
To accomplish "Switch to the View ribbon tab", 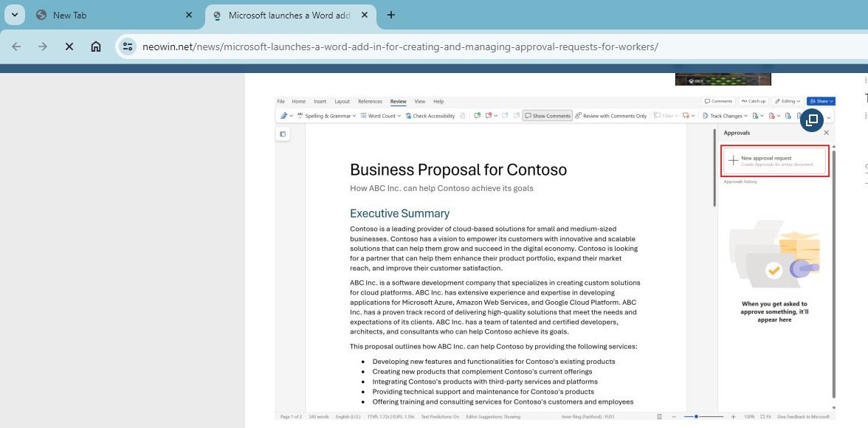I will click(419, 101).
